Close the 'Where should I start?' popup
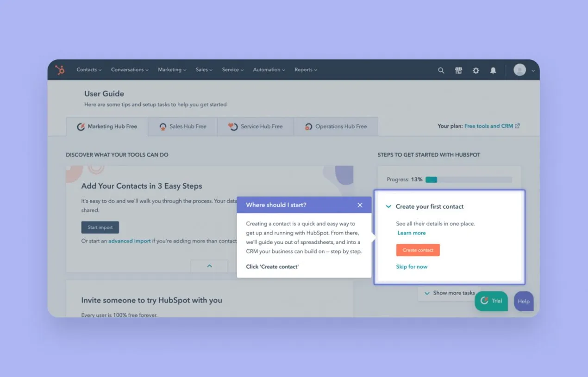 point(360,205)
